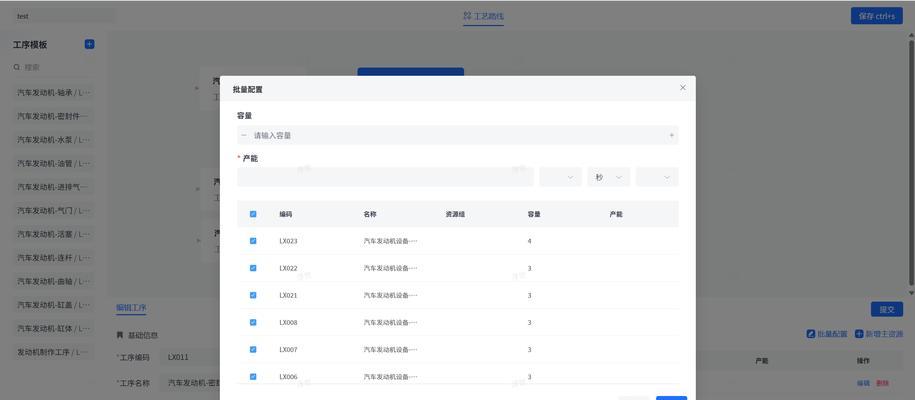915x400 pixels.
Task: Select template 汽车发动机-轴承
Action: tap(54, 92)
